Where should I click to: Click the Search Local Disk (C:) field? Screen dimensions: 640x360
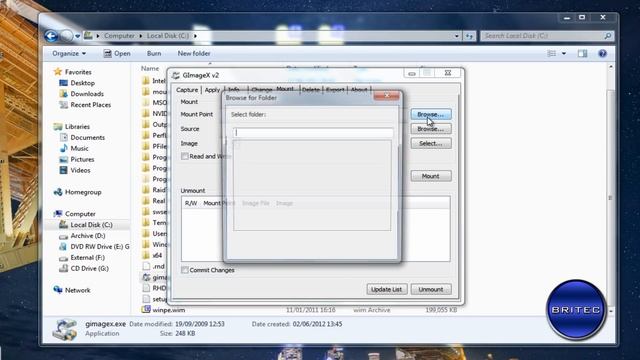[x=541, y=36]
